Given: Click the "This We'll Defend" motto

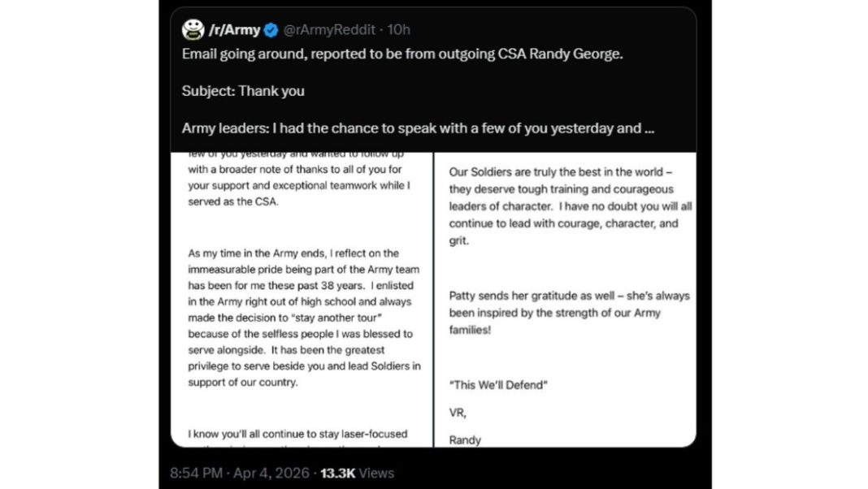Looking at the screenshot, I should (497, 385).
